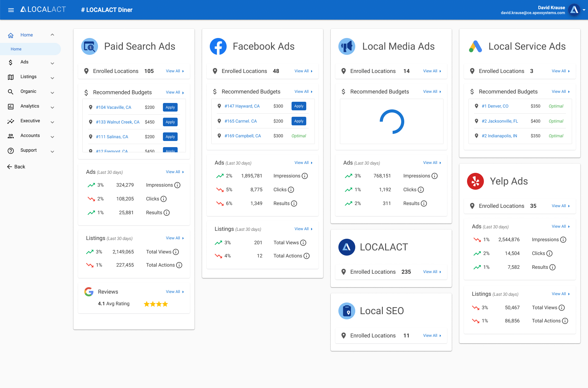View all Local SEO enrolled locations
This screenshot has width=588, height=388.
(x=432, y=336)
